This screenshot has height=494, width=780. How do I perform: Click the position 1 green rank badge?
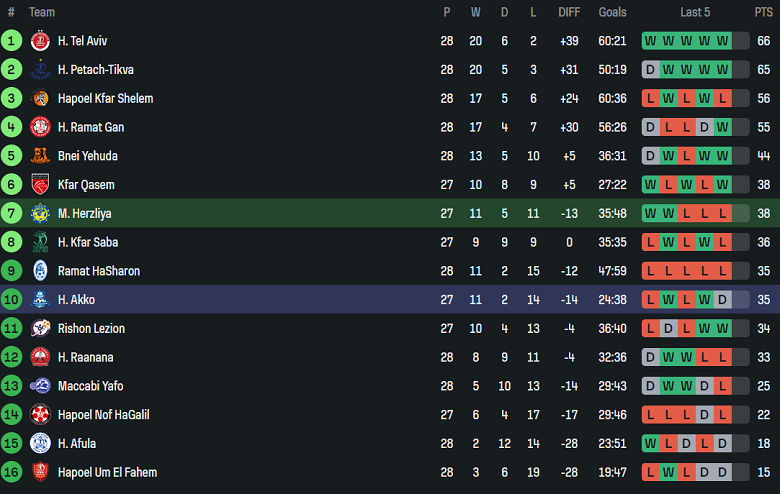pos(11,41)
